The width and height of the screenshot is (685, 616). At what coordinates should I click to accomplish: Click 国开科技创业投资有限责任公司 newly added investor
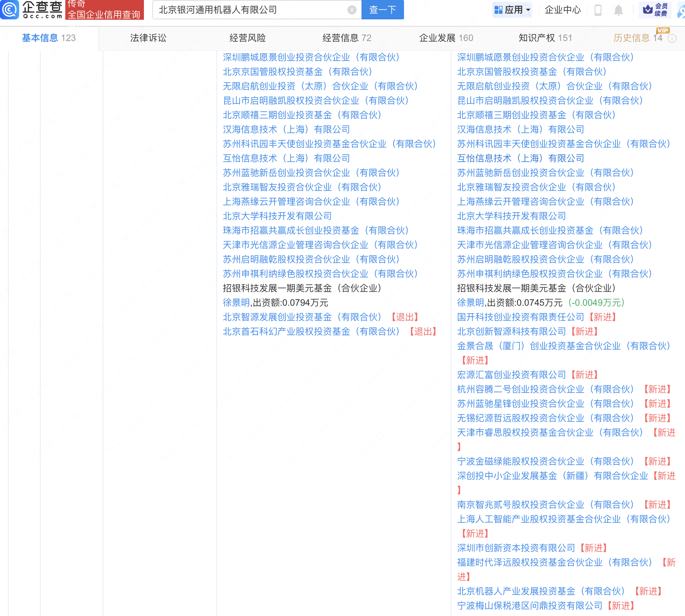pos(520,317)
